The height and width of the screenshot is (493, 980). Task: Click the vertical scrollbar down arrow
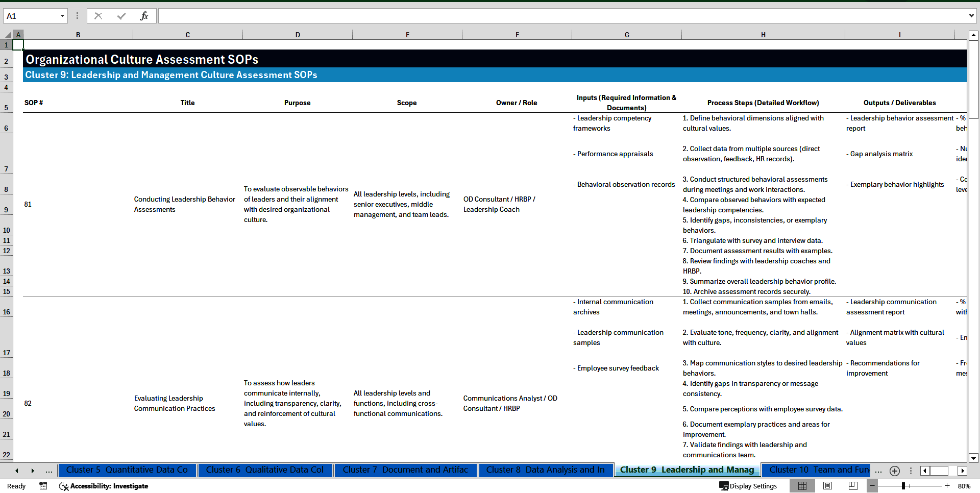click(x=974, y=458)
